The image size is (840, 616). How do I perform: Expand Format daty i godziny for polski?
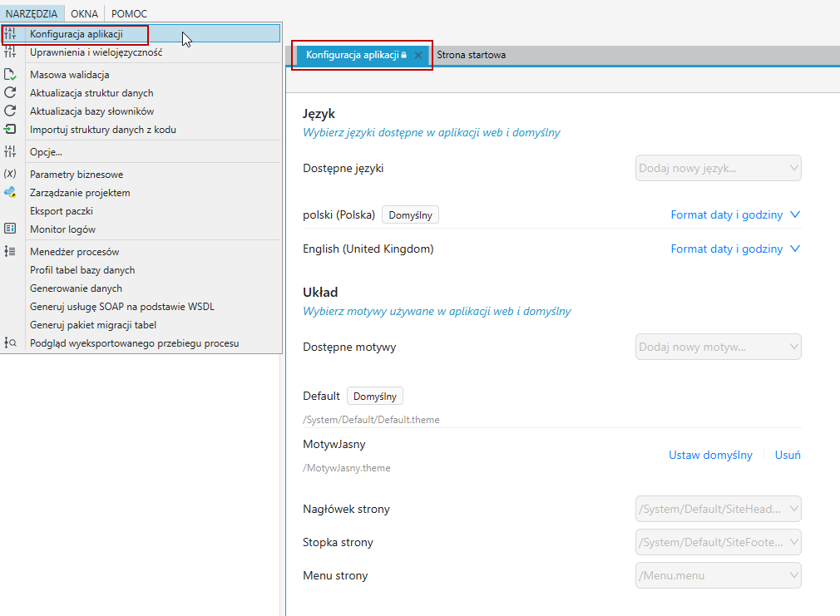tap(735, 214)
